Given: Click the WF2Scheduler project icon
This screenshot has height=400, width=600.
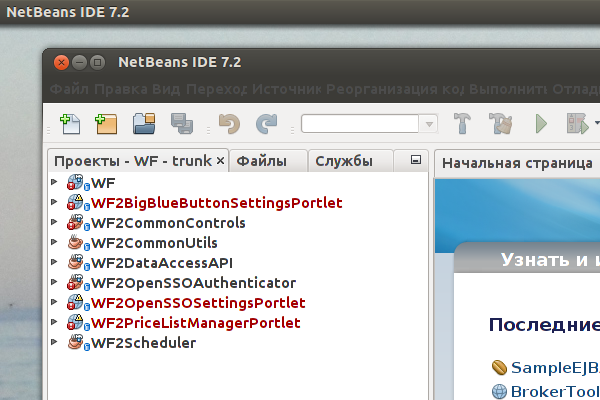Looking at the screenshot, I should (x=75, y=342).
